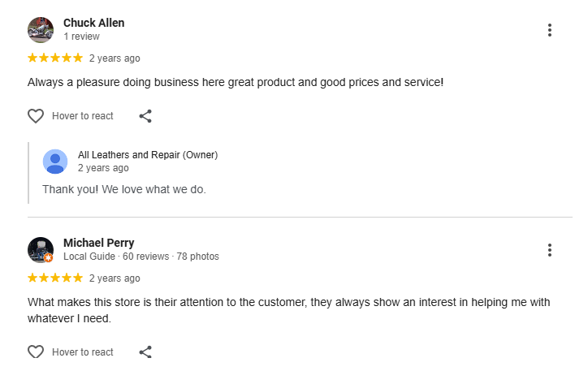Click Chuck Allen's five-star rating
This screenshot has height=371, width=588.
[x=55, y=58]
